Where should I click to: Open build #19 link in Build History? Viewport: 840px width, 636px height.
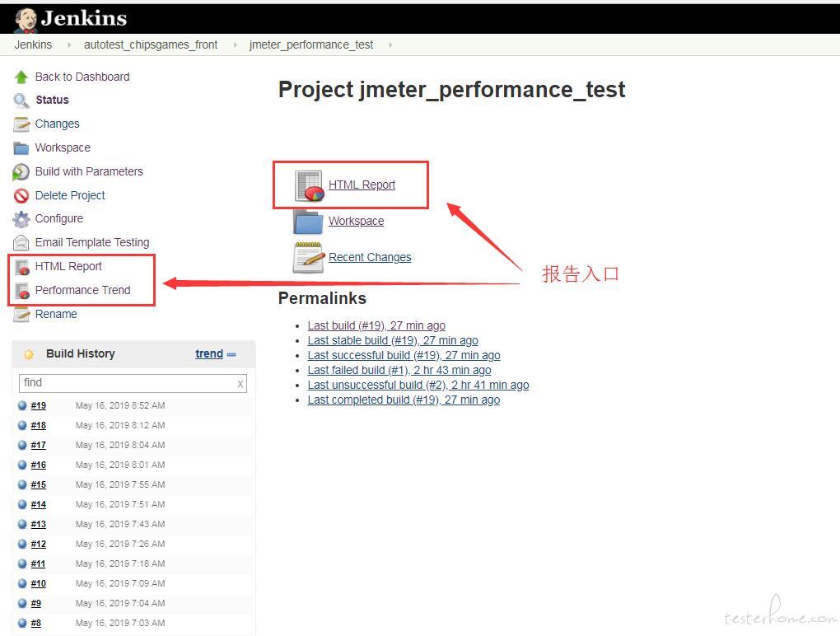tap(39, 405)
